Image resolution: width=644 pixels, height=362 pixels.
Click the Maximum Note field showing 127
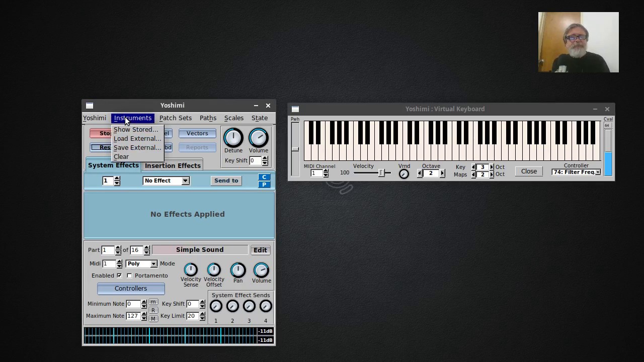(133, 316)
